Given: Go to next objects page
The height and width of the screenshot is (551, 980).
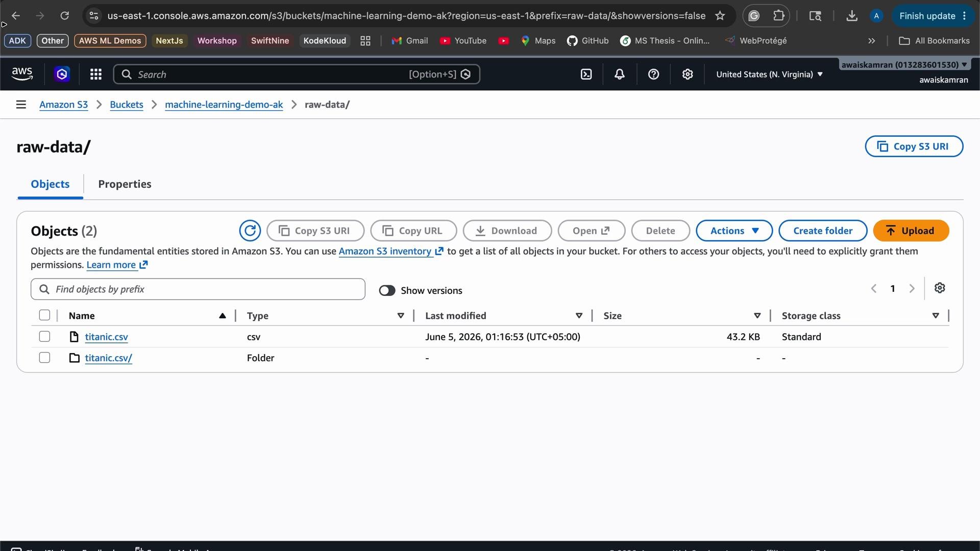Looking at the screenshot, I should (912, 289).
